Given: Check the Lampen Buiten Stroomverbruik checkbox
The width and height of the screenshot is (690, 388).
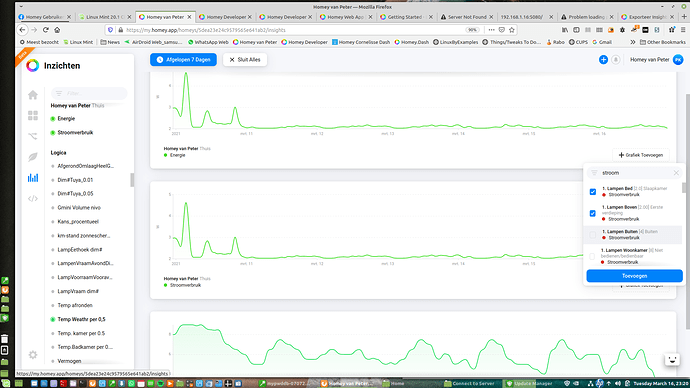Looking at the screenshot, I should click(x=593, y=235).
